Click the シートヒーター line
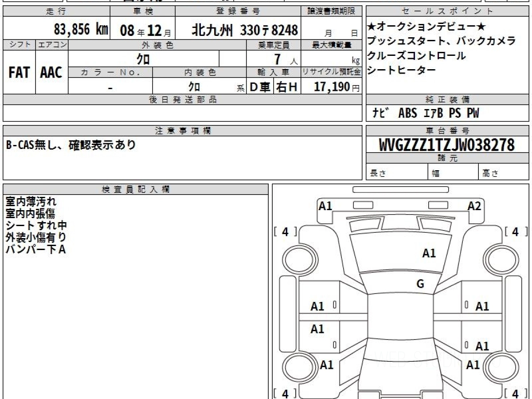The height and width of the screenshot is (399, 532). tap(402, 70)
